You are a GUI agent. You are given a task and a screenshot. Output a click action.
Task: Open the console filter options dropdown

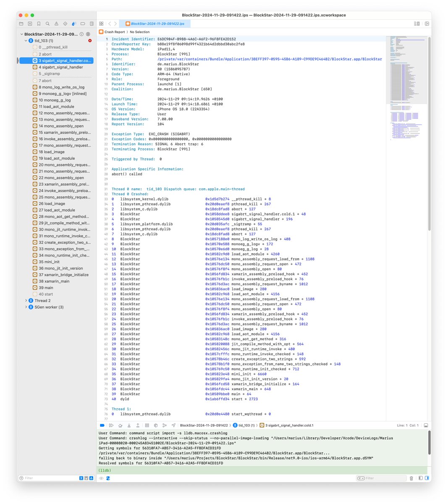(x=361, y=478)
